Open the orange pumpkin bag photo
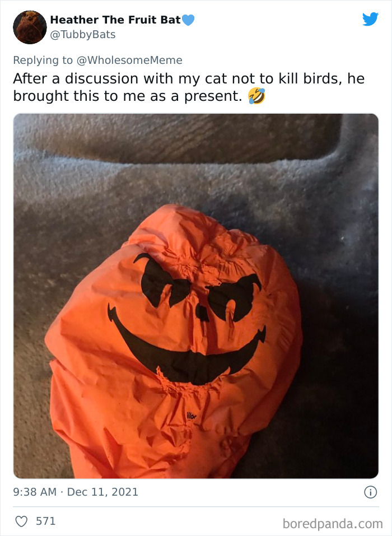This screenshot has height=536, width=392. coord(196,296)
